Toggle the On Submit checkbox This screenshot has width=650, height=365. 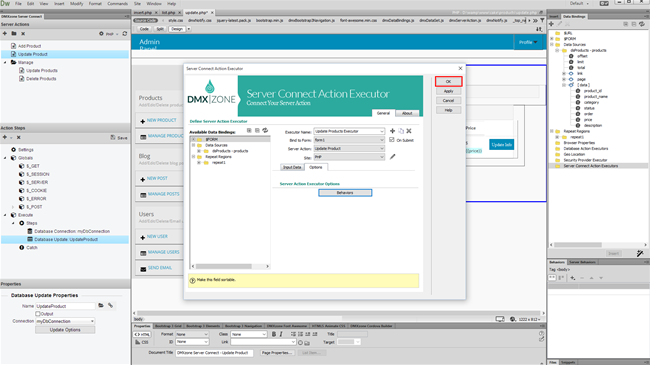(x=392, y=140)
